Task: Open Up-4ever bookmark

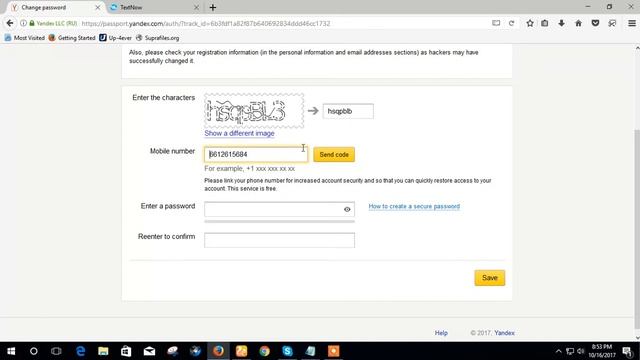Action: [116, 38]
